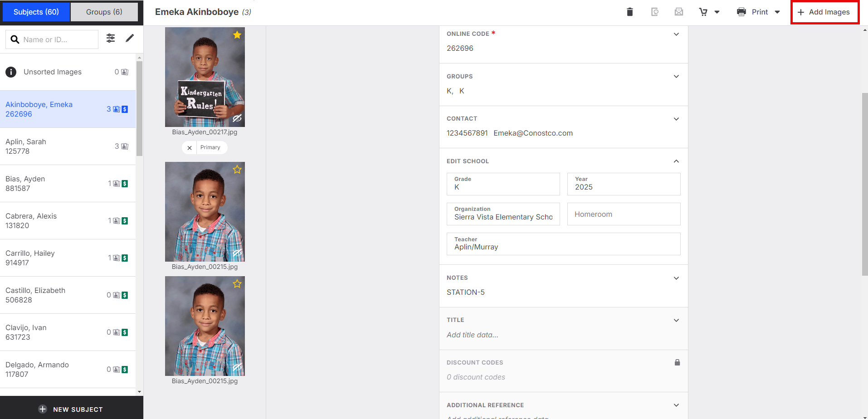Image resolution: width=868 pixels, height=419 pixels.
Task: Select subject Bias, Ayden
Action: tap(68, 184)
